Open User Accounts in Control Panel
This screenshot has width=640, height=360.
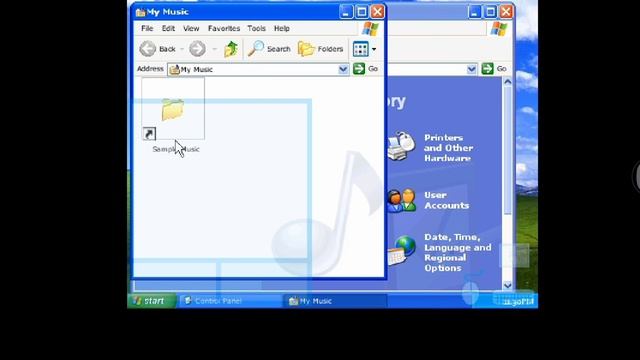point(446,200)
